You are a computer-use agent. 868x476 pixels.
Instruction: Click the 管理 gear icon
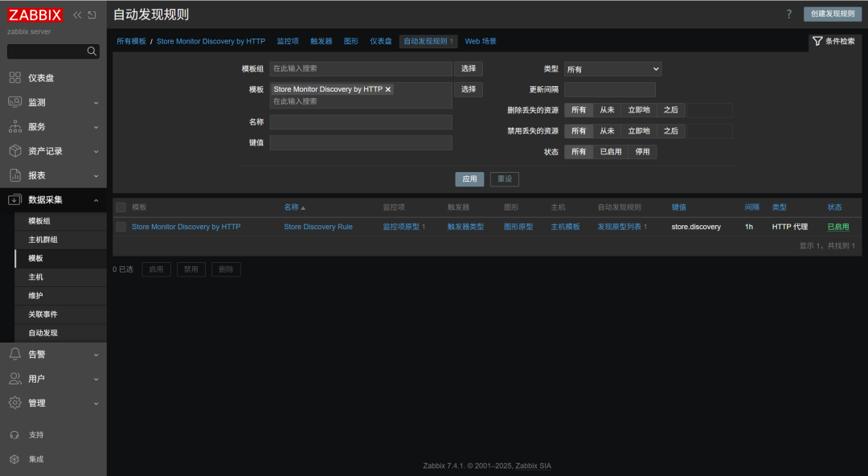pyautogui.click(x=15, y=403)
